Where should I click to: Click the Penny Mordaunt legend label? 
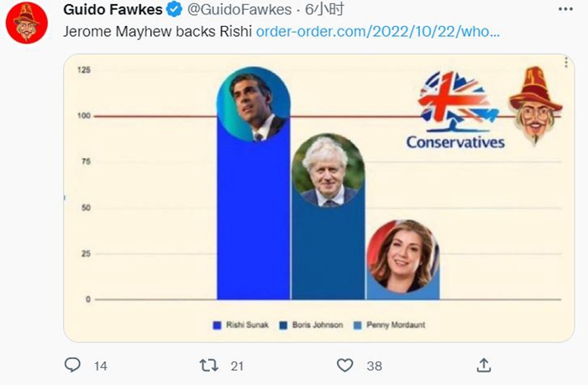click(x=397, y=324)
